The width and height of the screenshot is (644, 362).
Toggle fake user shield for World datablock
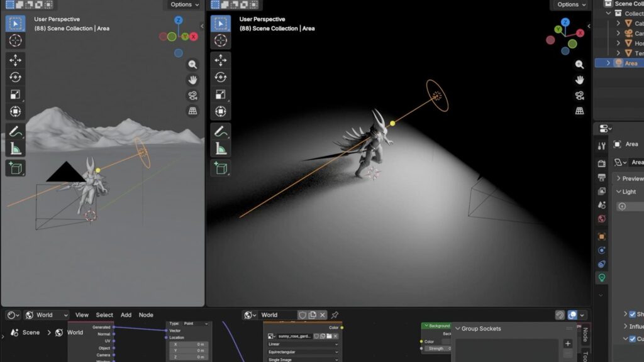(302, 315)
